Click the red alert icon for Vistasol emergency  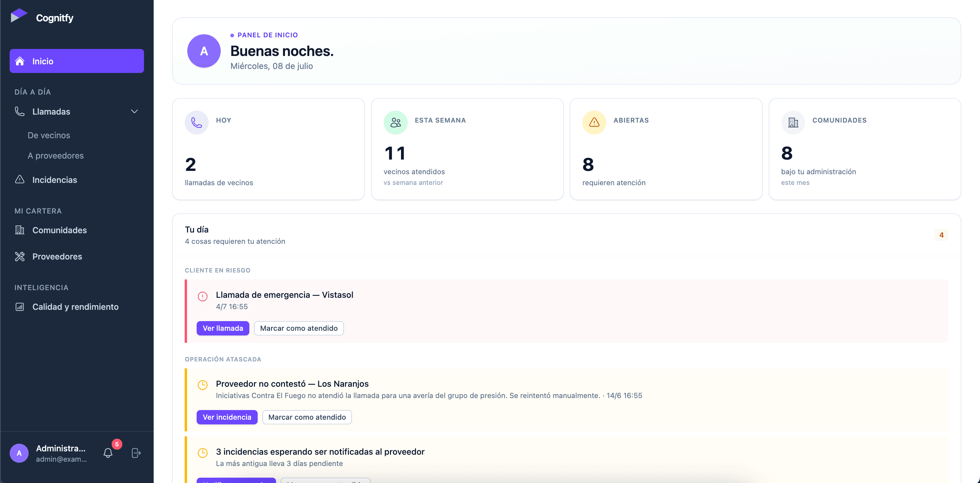point(203,296)
